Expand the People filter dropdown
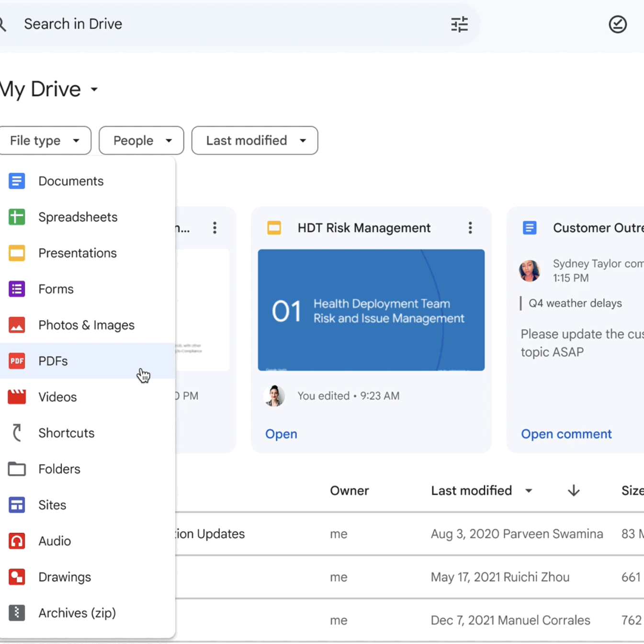This screenshot has height=644, width=644. [x=141, y=141]
